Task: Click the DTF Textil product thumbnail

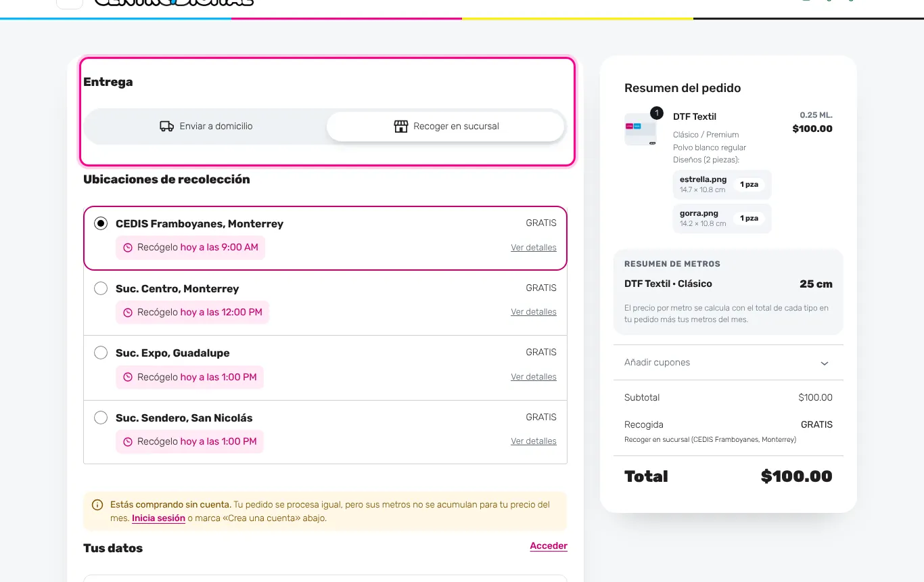Action: [641, 129]
